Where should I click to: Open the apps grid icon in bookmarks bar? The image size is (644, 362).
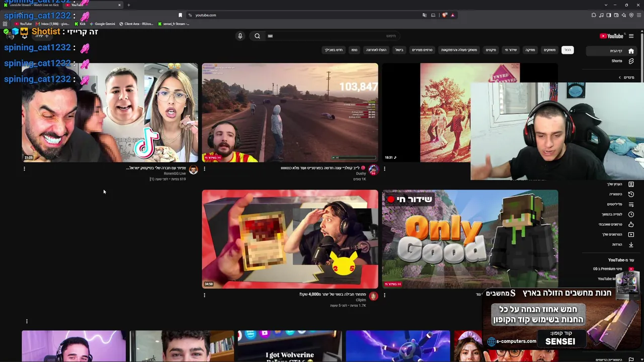click(5, 24)
